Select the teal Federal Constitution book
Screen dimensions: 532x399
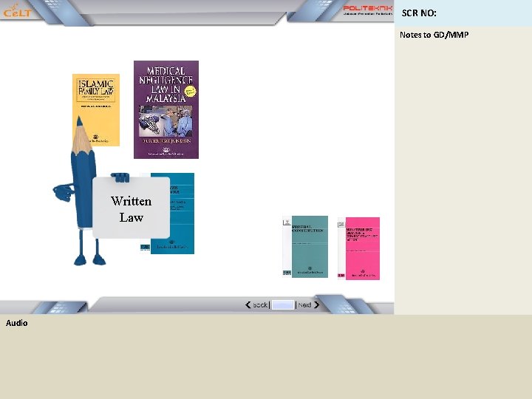[x=305, y=247]
